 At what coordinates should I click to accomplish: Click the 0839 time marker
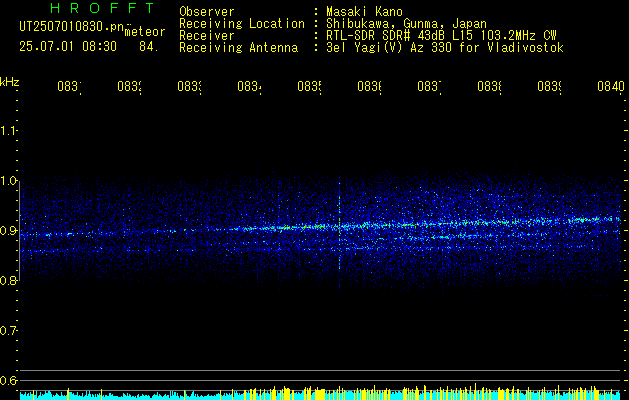point(549,87)
